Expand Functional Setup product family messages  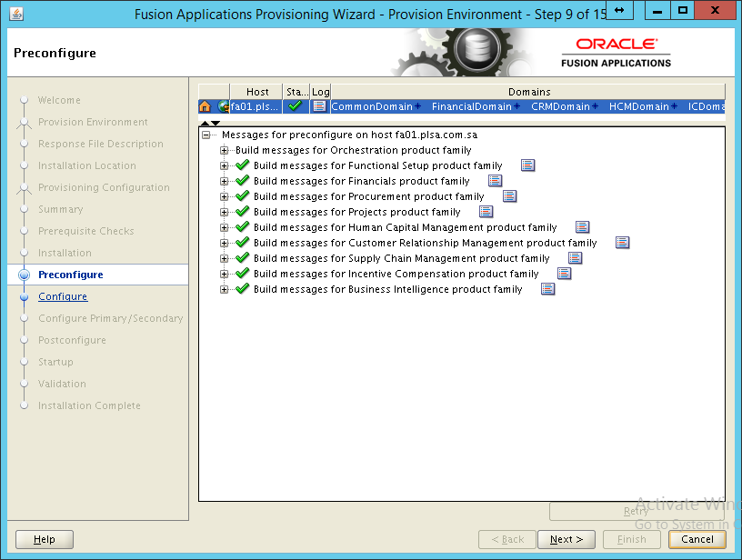225,165
